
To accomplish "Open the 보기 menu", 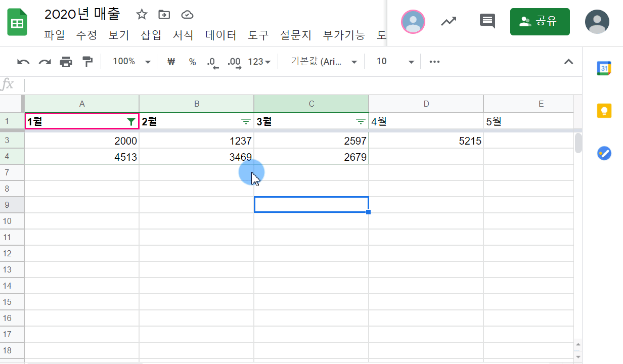I will [x=119, y=35].
